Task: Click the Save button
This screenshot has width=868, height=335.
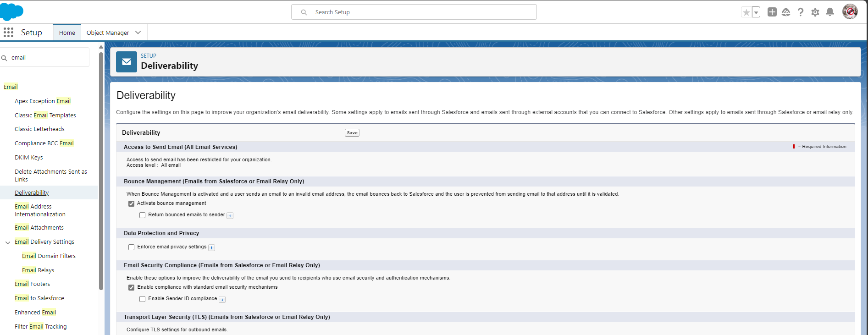Action: tap(352, 133)
